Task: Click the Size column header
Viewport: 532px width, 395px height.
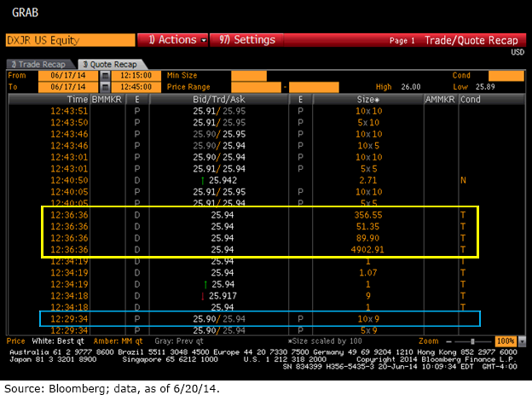Action: tap(368, 99)
